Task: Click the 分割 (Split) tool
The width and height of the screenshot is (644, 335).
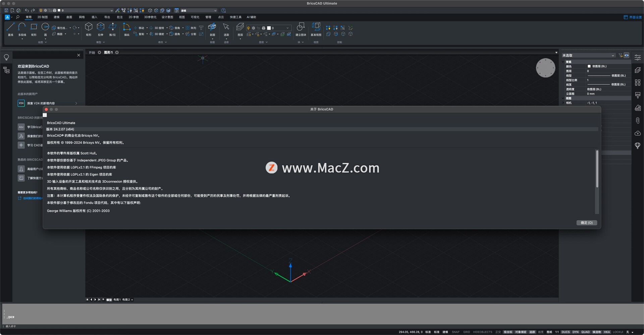Action: (191, 34)
